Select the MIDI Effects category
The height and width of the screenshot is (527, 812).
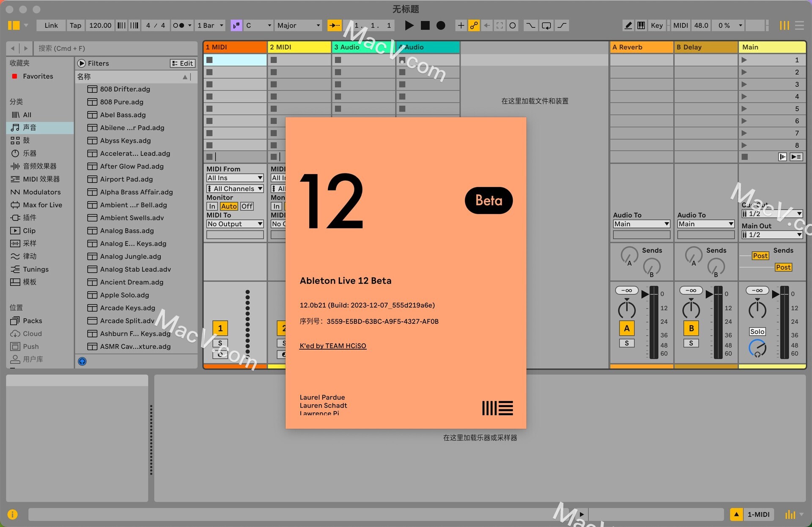(40, 179)
